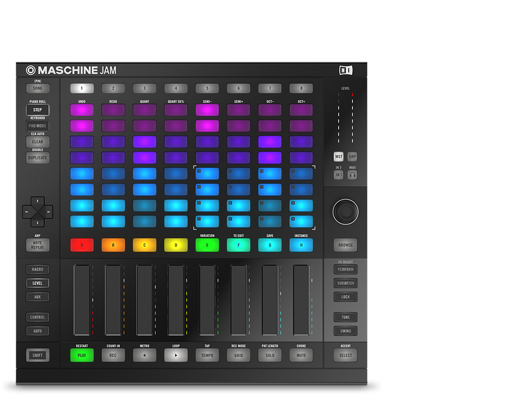Select scene button 1
532x399 pixels.
[x=82, y=88]
